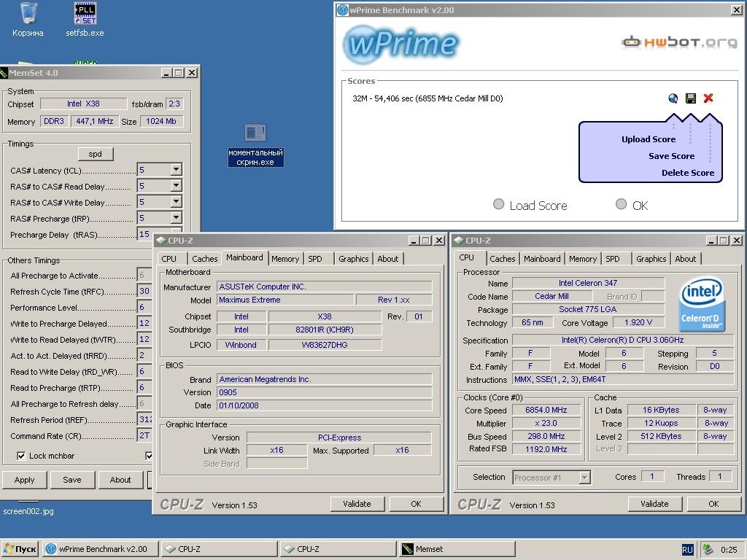
Task: Click the MemSet title bar icon
Action: pos(4,73)
